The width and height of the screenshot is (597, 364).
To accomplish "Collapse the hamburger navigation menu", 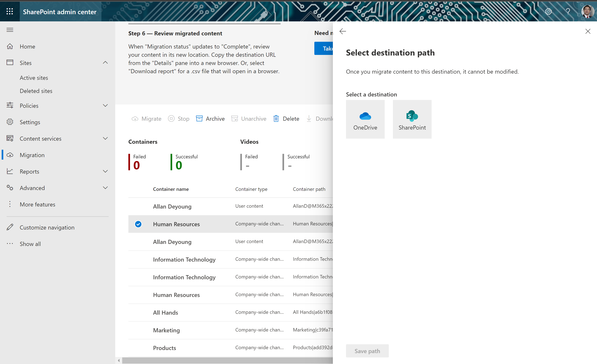I will coord(10,30).
